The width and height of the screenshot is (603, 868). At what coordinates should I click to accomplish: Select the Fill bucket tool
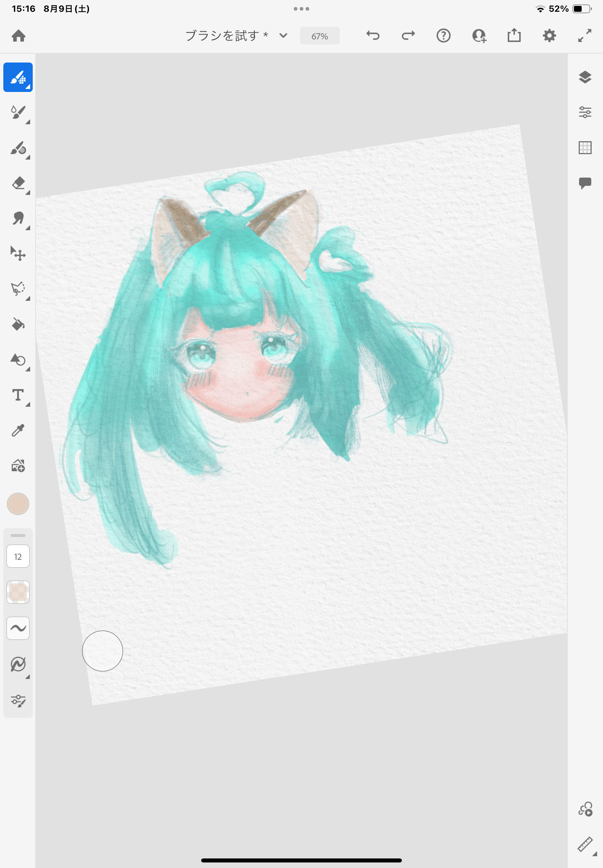click(x=18, y=324)
